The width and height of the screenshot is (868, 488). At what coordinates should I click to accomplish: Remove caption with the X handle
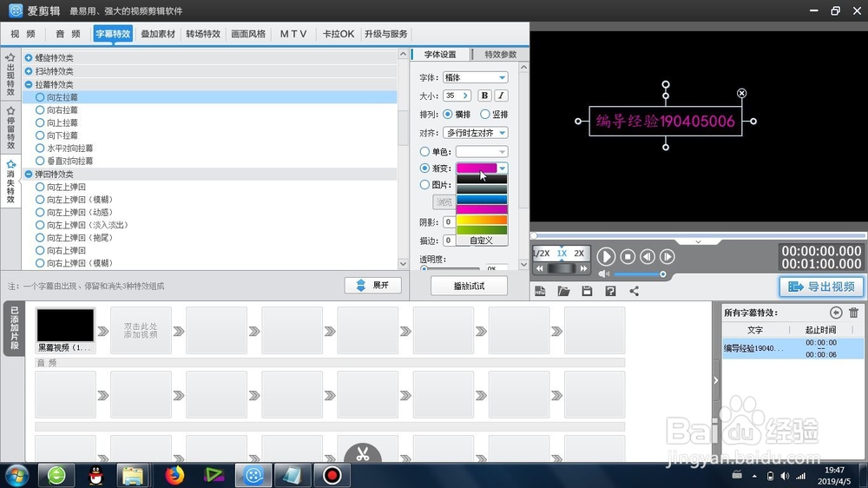tap(742, 93)
